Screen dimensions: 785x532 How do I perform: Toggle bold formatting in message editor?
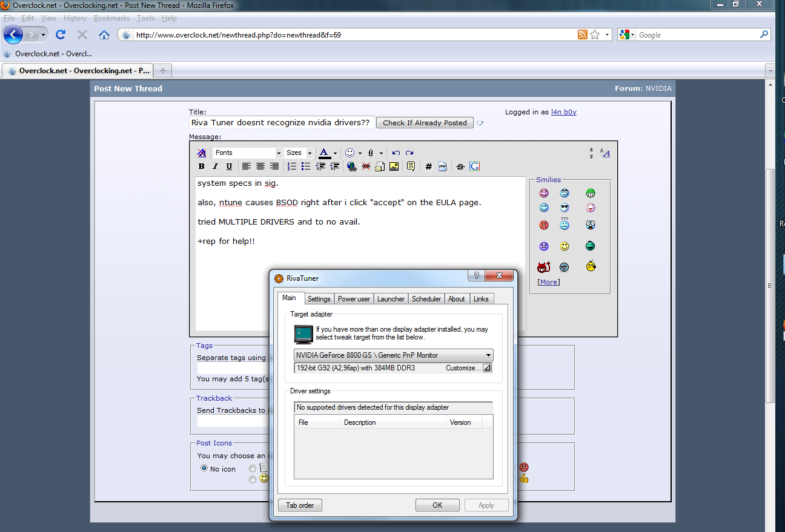pyautogui.click(x=202, y=166)
